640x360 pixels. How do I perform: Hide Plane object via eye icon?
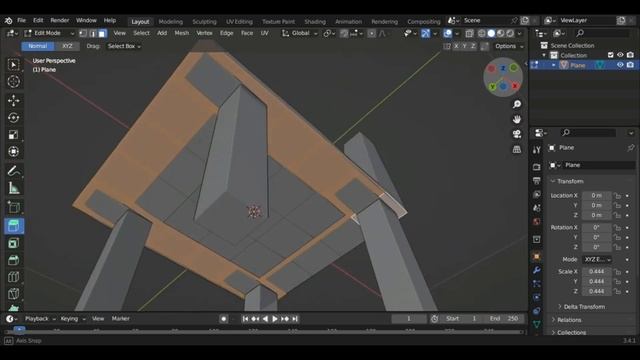(620, 65)
